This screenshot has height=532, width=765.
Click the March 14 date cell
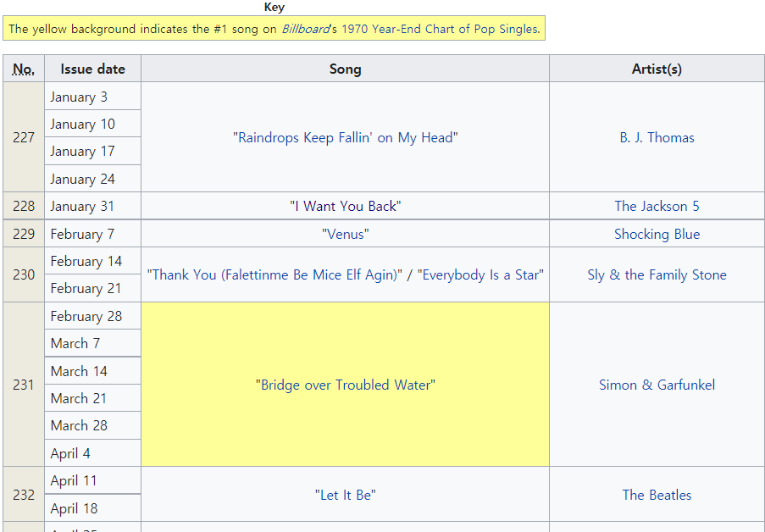tap(92, 371)
